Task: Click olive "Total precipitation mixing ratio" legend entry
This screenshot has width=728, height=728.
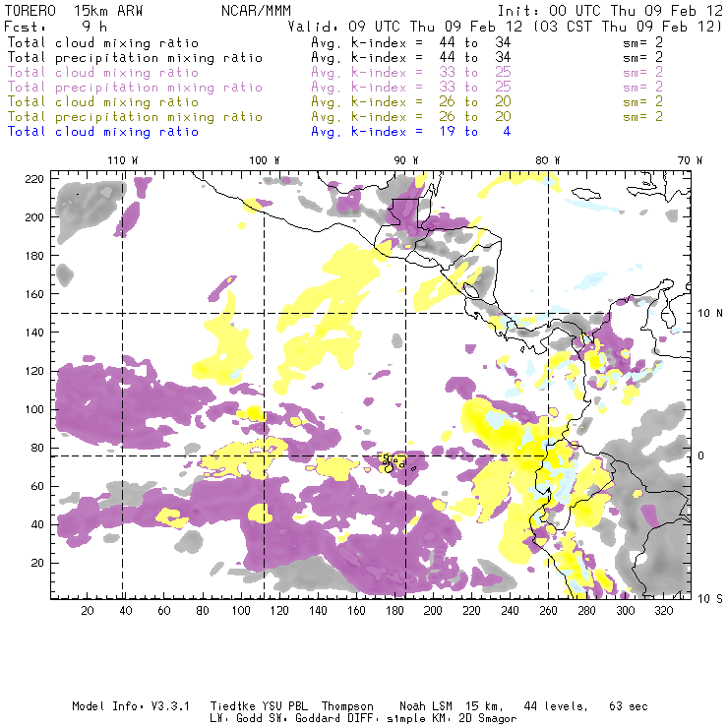Action: pyautogui.click(x=135, y=116)
